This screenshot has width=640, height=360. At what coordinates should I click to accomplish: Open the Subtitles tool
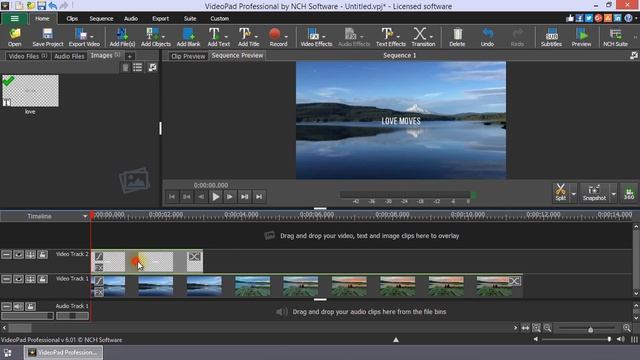551,37
